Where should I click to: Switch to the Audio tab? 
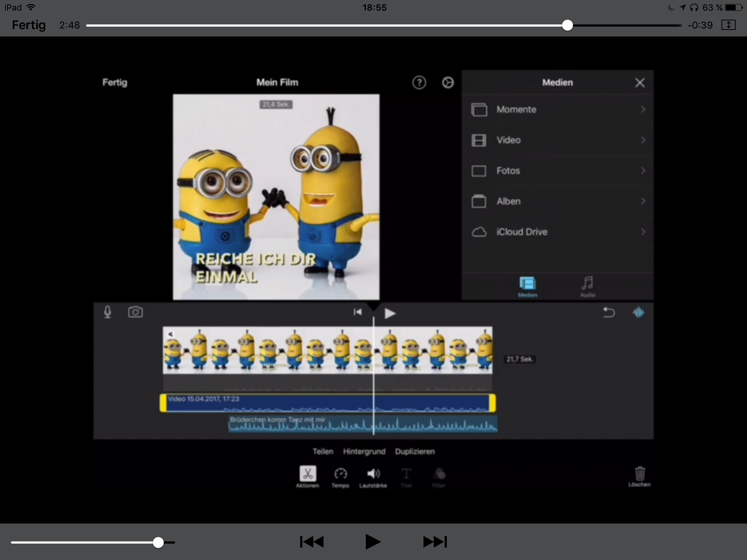pyautogui.click(x=587, y=287)
